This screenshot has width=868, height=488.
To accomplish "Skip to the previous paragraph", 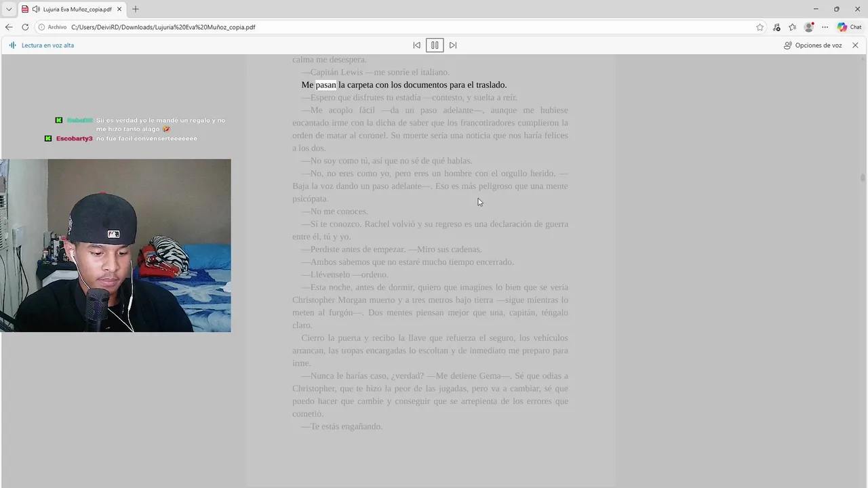I will pos(416,45).
